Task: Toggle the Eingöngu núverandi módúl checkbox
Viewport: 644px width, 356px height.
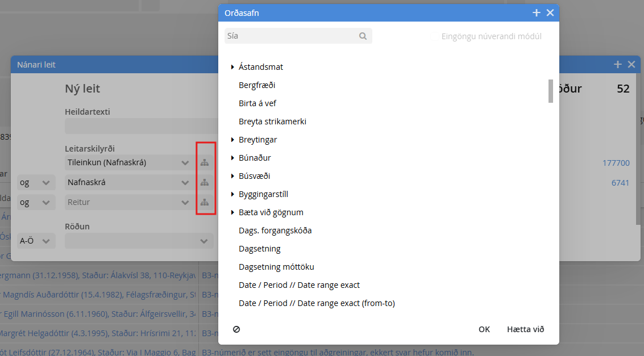Action: pyautogui.click(x=434, y=36)
